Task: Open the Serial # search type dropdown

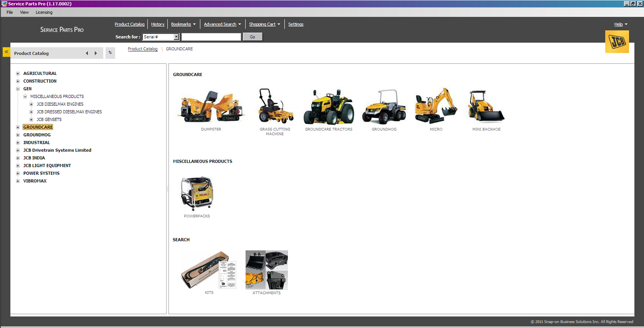Action: point(176,37)
